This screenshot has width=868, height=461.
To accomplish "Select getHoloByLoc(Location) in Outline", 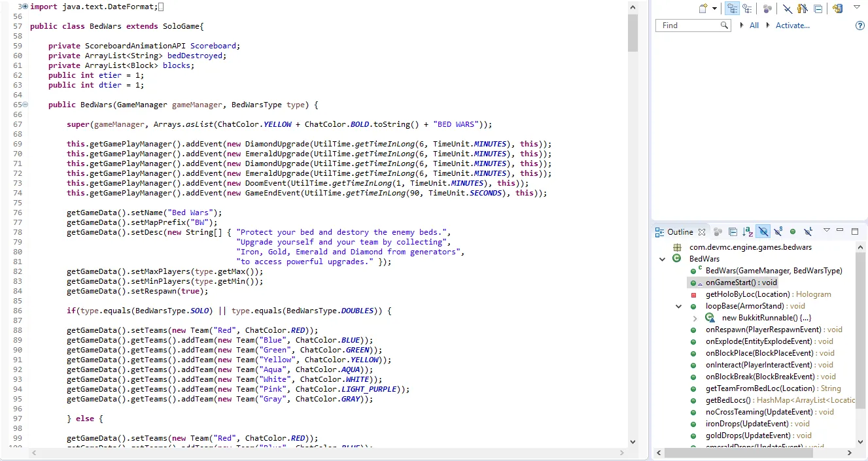I will [x=769, y=294].
